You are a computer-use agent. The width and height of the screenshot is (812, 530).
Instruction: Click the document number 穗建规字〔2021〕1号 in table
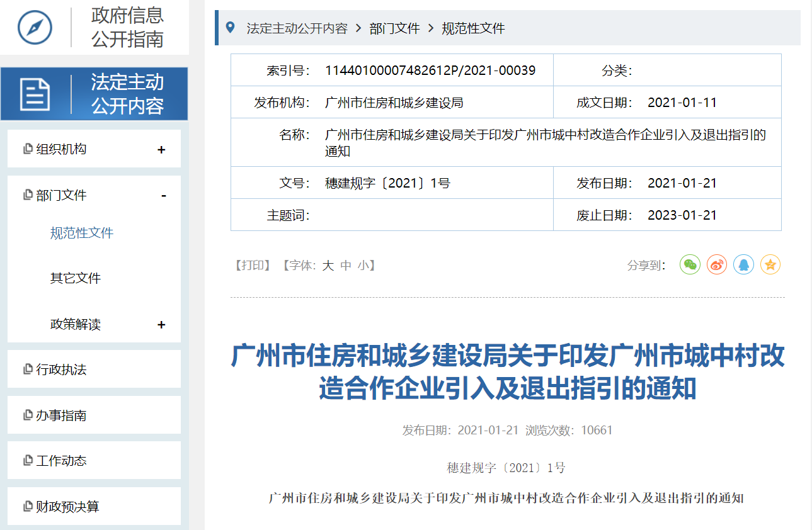pyautogui.click(x=387, y=183)
